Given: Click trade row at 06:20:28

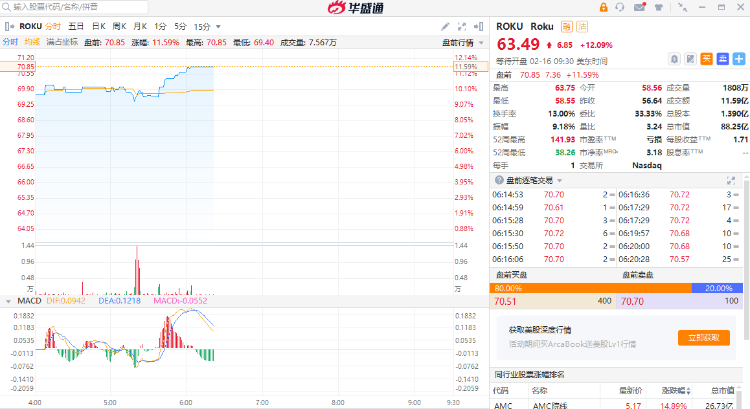Looking at the screenshot, I should coord(679,259).
